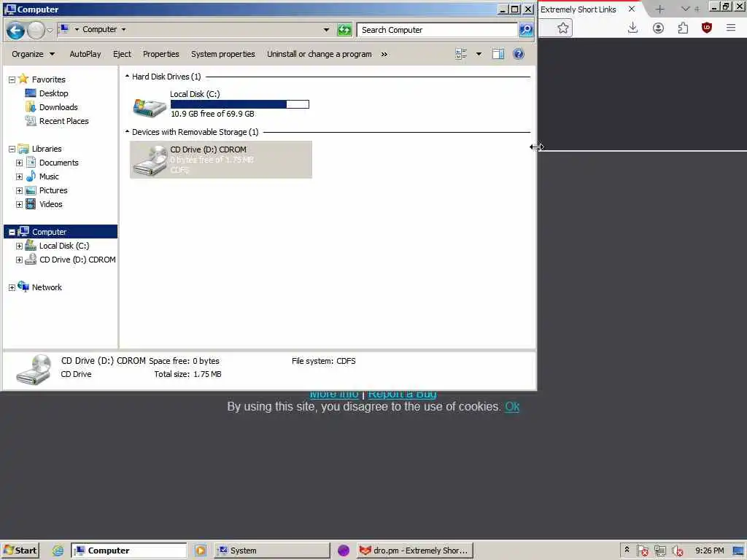
Task: Open recent pages dropdown beside forward arrow
Action: pos(50,31)
